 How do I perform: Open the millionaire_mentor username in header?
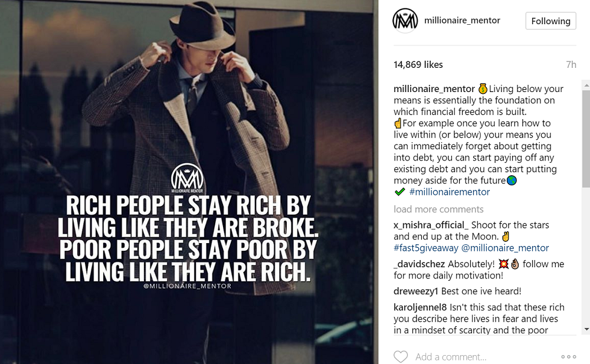(x=462, y=20)
